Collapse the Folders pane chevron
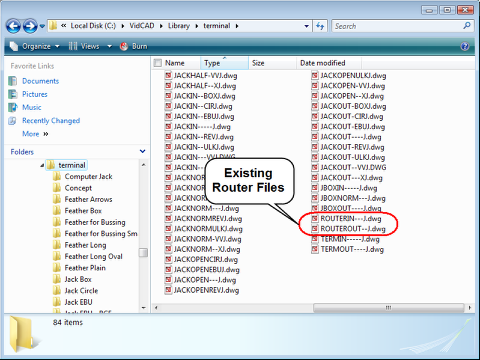Image resolution: width=480 pixels, height=360 pixels. 142,152
